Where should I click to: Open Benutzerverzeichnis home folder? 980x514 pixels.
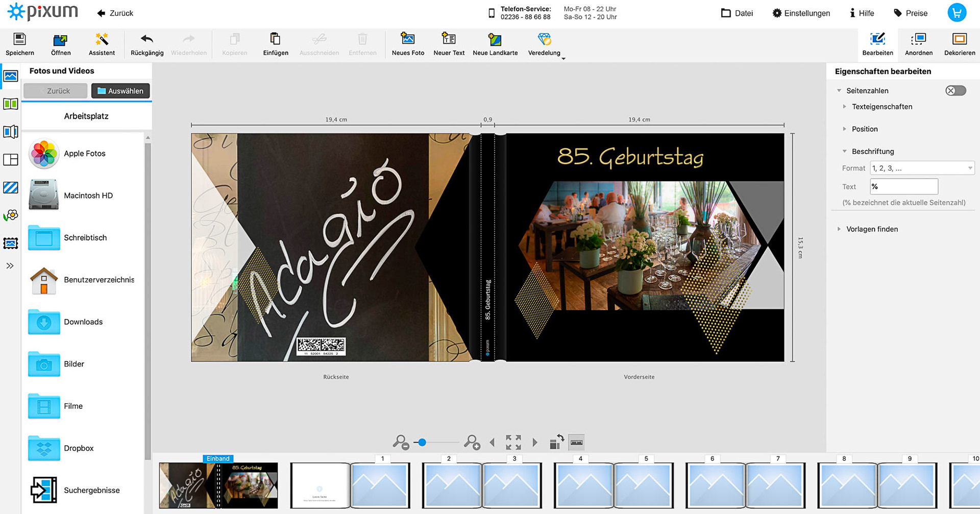pos(83,280)
